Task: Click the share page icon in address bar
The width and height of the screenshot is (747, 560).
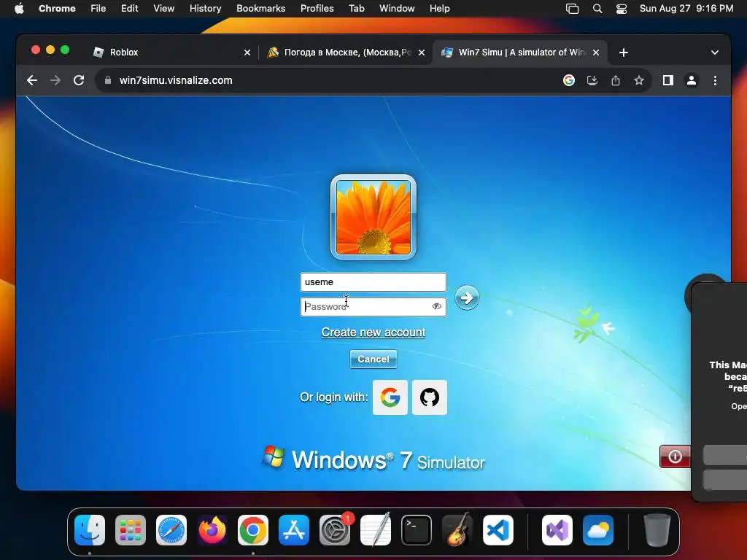Action: (x=616, y=80)
